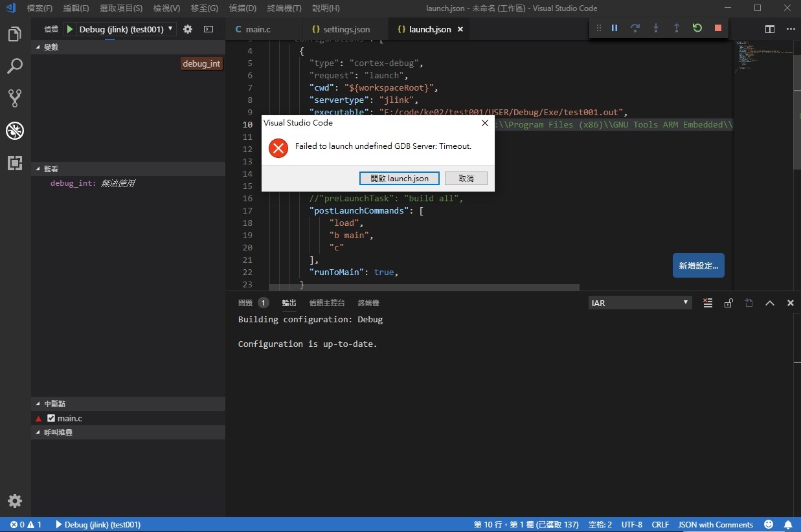Pause the debug session

(x=615, y=28)
